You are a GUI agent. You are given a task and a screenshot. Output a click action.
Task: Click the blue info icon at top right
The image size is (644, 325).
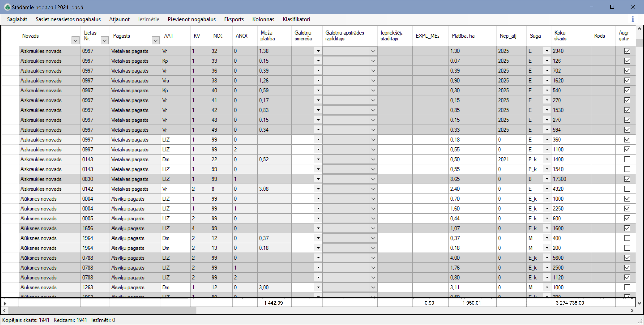pos(633,19)
